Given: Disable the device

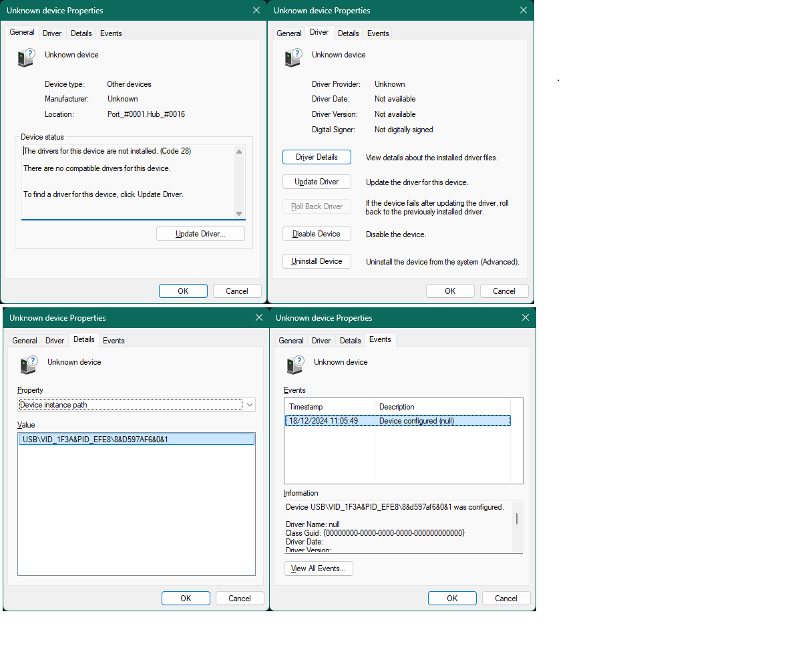Looking at the screenshot, I should point(317,234).
